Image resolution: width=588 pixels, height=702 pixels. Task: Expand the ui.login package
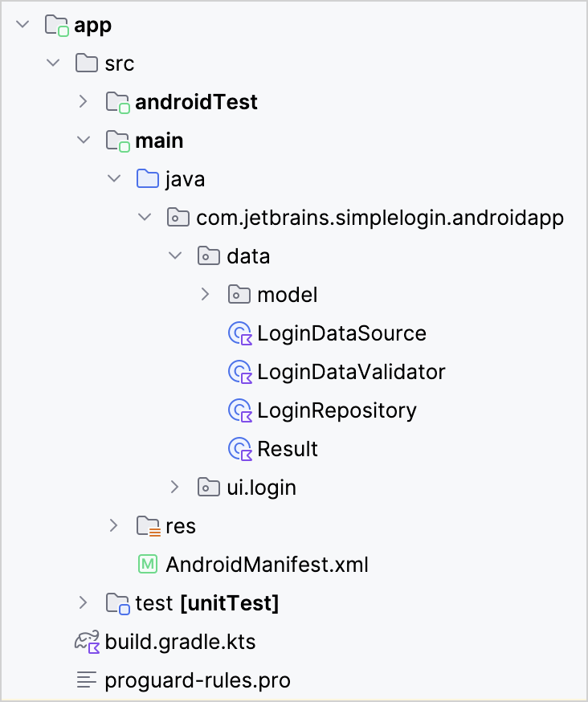(174, 488)
